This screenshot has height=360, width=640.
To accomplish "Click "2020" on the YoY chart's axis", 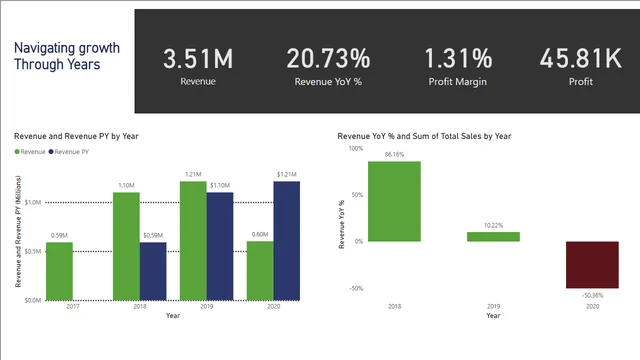I will [x=592, y=306].
